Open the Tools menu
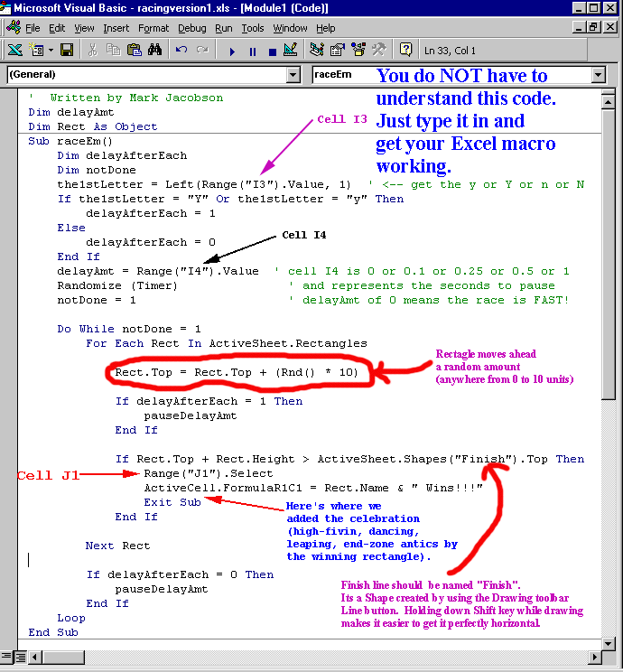The width and height of the screenshot is (623, 672). pos(253,28)
